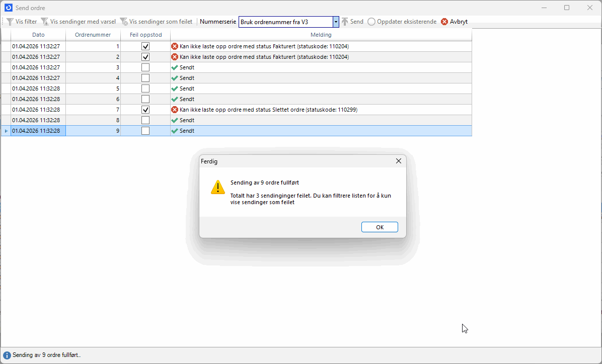Select the Oppdater eksisterende radio button
Screen dimensions: 602x364
[x=371, y=22]
